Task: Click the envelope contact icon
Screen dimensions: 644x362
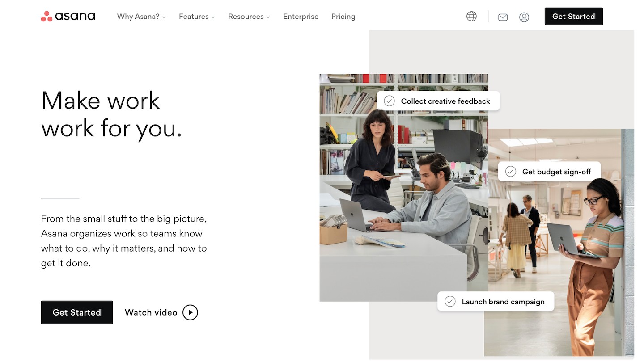Action: (503, 17)
